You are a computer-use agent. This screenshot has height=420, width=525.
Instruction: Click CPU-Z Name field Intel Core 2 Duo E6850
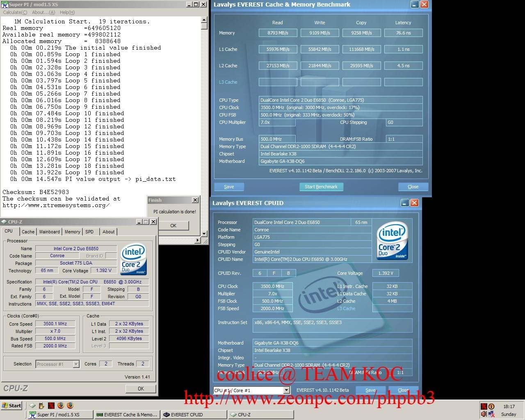click(x=76, y=249)
